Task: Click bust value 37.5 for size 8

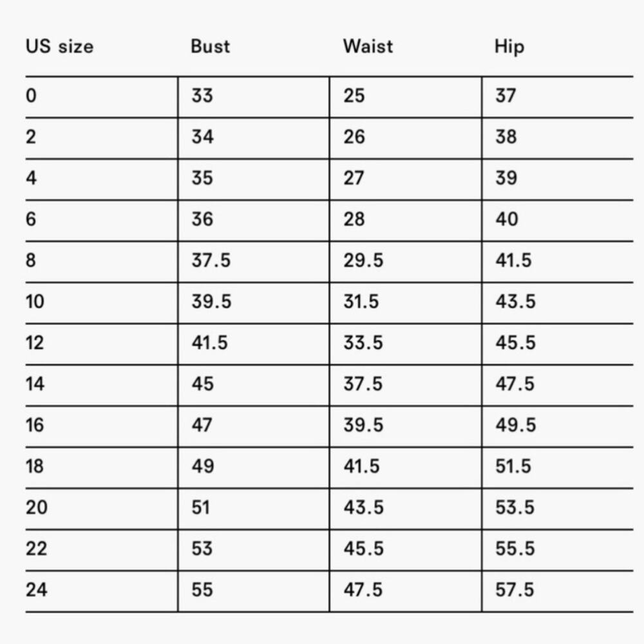Action: [x=211, y=261]
